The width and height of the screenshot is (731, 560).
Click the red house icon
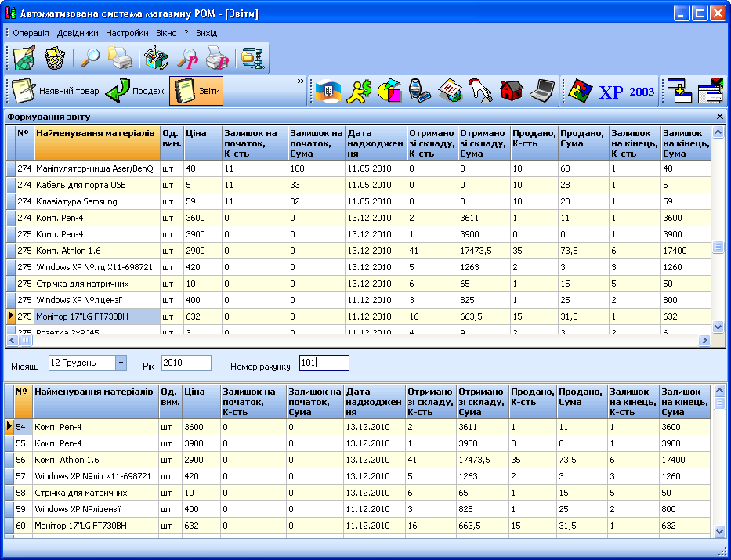pyautogui.click(x=512, y=91)
